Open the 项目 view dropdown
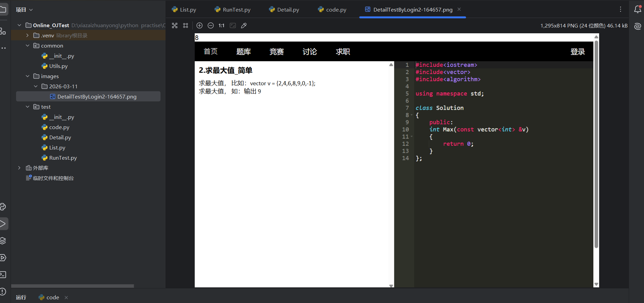 coord(24,10)
